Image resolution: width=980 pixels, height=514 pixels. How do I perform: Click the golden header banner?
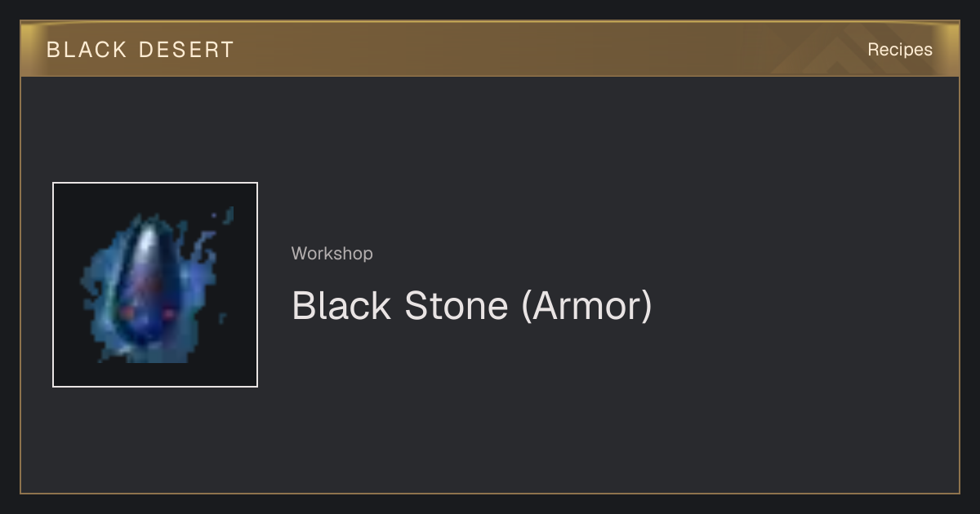[x=490, y=49]
